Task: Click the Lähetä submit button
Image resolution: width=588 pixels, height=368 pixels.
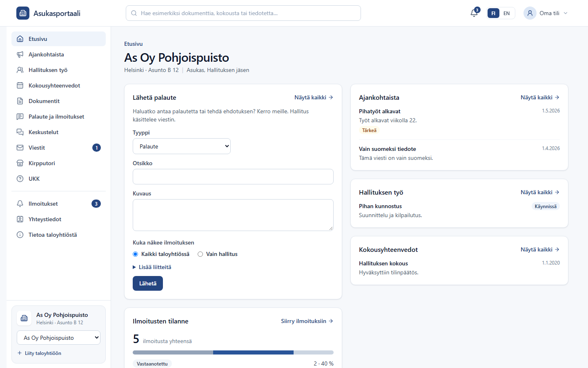Action: (x=148, y=283)
